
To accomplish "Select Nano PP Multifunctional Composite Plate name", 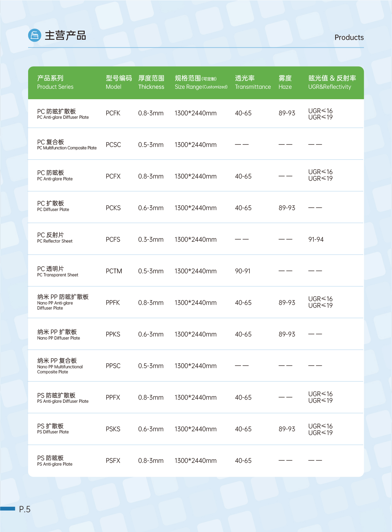I will [60, 366].
